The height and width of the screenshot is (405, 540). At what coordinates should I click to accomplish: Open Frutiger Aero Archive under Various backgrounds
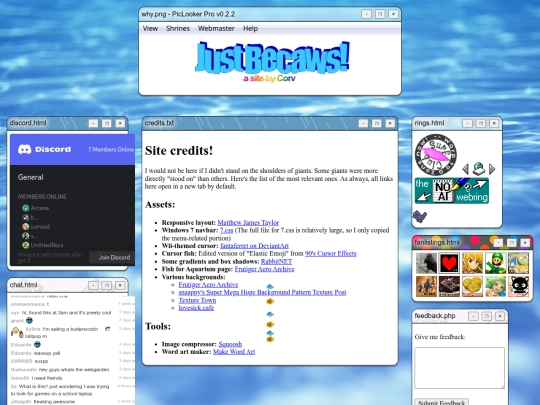tap(208, 285)
